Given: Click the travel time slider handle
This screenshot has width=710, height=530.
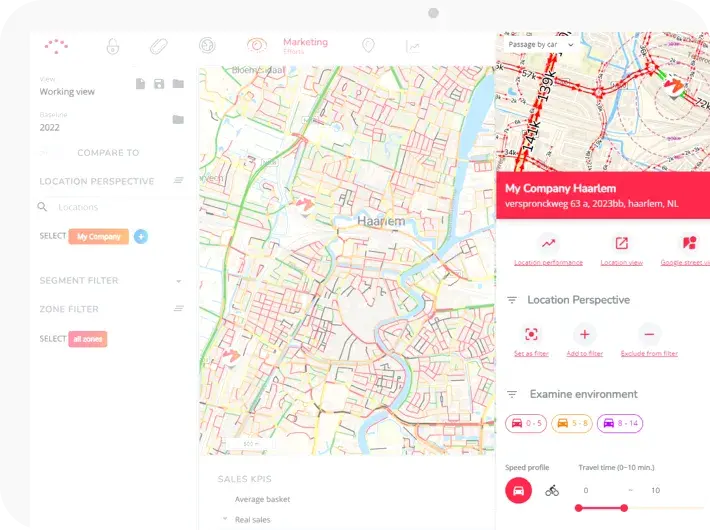Looking at the screenshot, I should coord(624,508).
